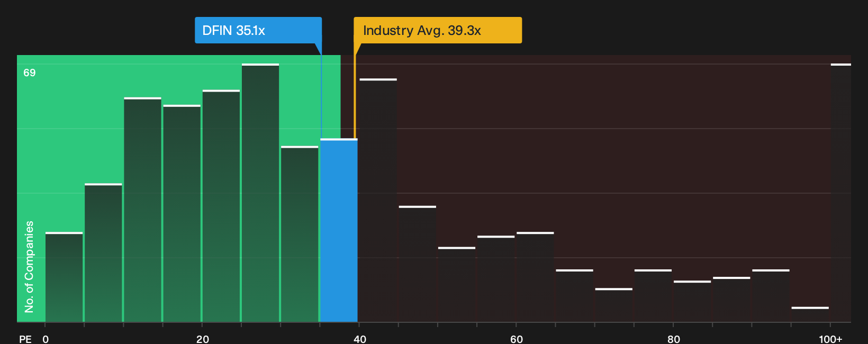Select the histogram bar at PE 0-5
Image resolution: width=868 pixels, height=344 pixels.
coord(64,277)
